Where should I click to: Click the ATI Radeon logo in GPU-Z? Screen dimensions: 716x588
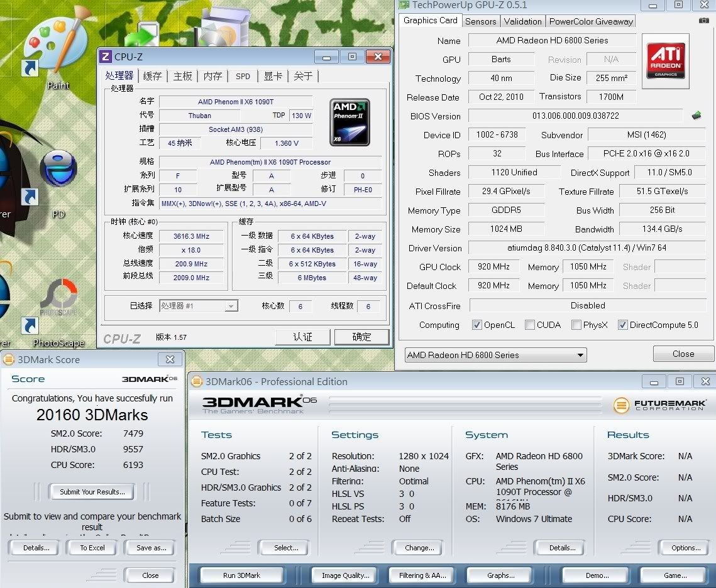665,61
